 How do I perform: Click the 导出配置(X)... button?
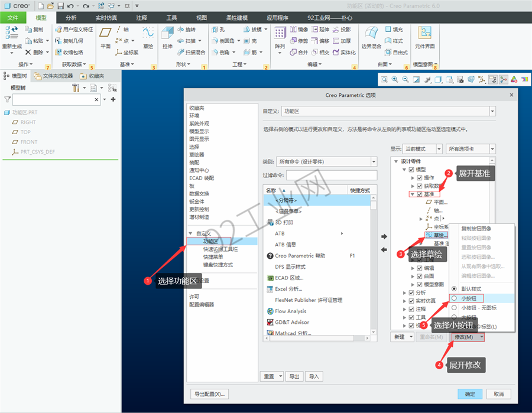(x=209, y=394)
